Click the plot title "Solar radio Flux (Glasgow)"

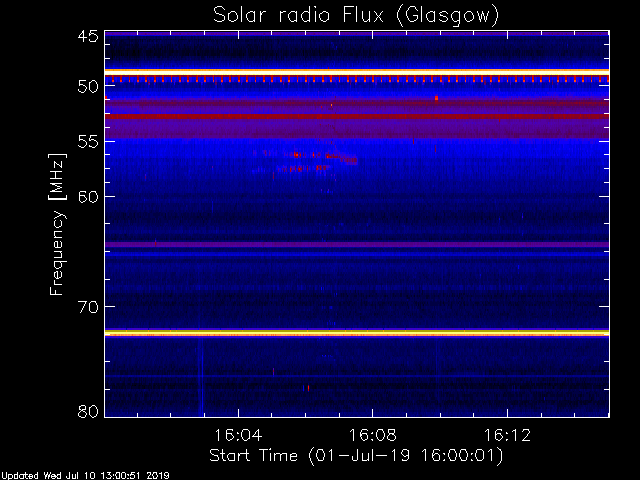[356, 16]
